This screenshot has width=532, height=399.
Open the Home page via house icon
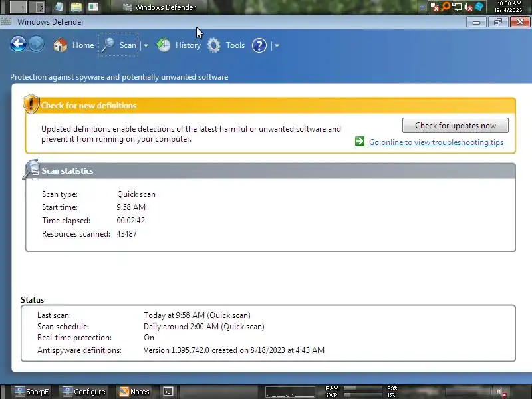(x=61, y=45)
